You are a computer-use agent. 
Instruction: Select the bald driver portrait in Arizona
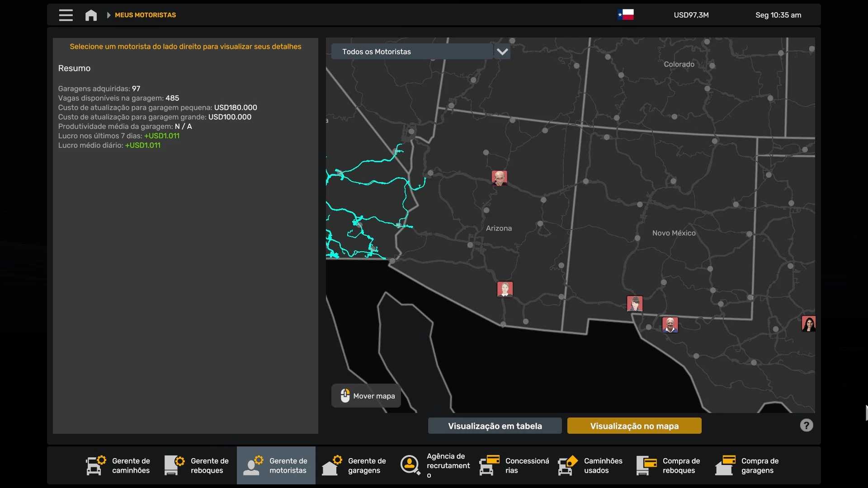tap(499, 178)
